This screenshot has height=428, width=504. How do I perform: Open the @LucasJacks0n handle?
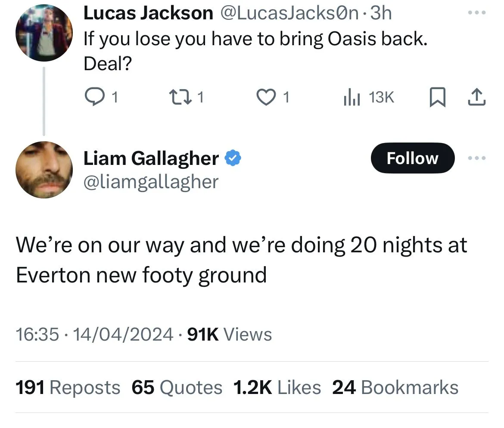(x=289, y=13)
